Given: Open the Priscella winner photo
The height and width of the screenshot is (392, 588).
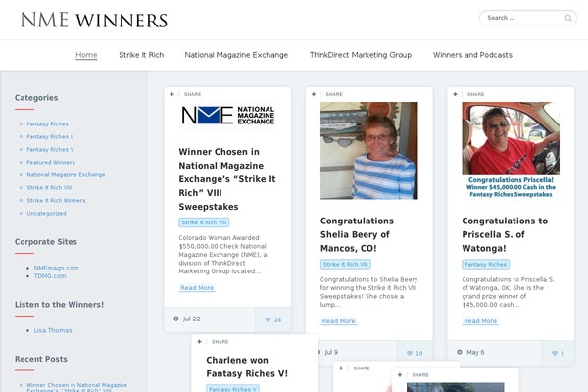Looking at the screenshot, I should pos(511,150).
